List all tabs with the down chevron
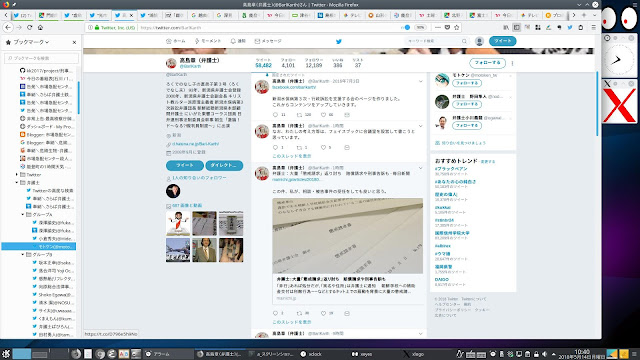Screen dimensions: 640x360 [594, 15]
